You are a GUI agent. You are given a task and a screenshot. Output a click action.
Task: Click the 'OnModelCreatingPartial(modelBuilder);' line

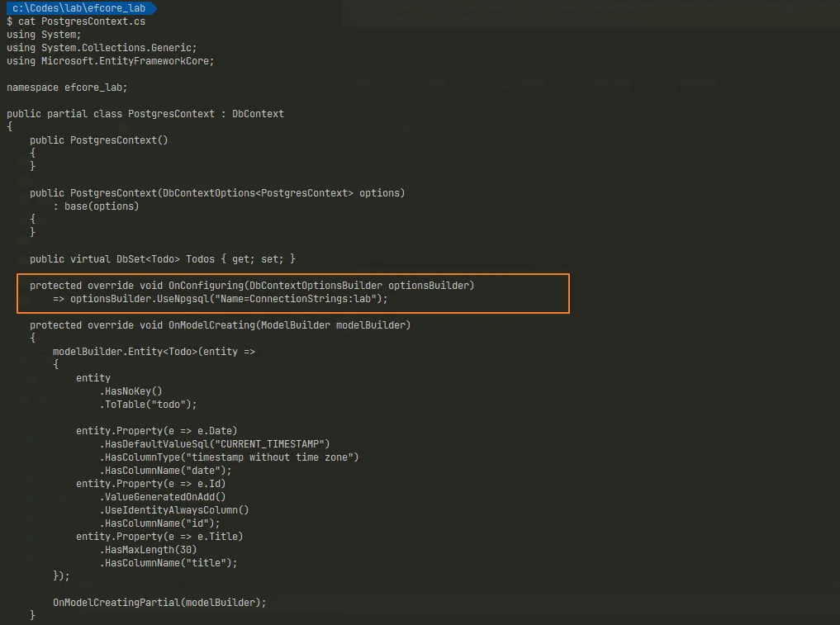(x=159, y=603)
